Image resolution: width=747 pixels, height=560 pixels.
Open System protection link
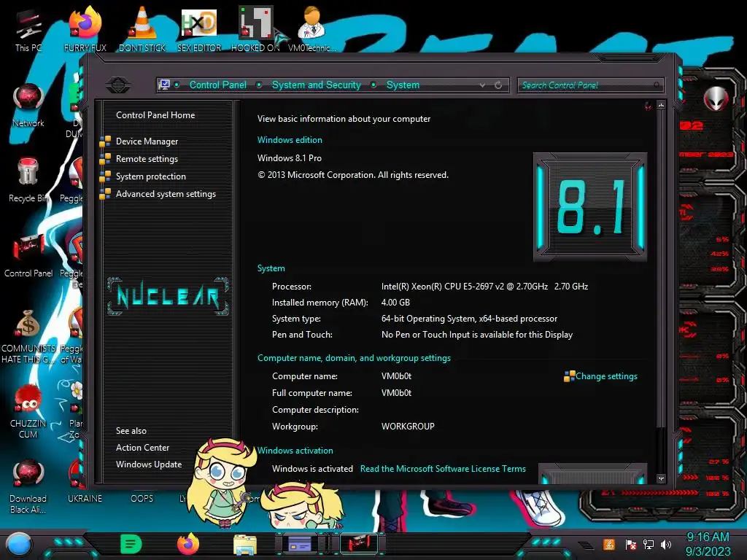tap(150, 176)
